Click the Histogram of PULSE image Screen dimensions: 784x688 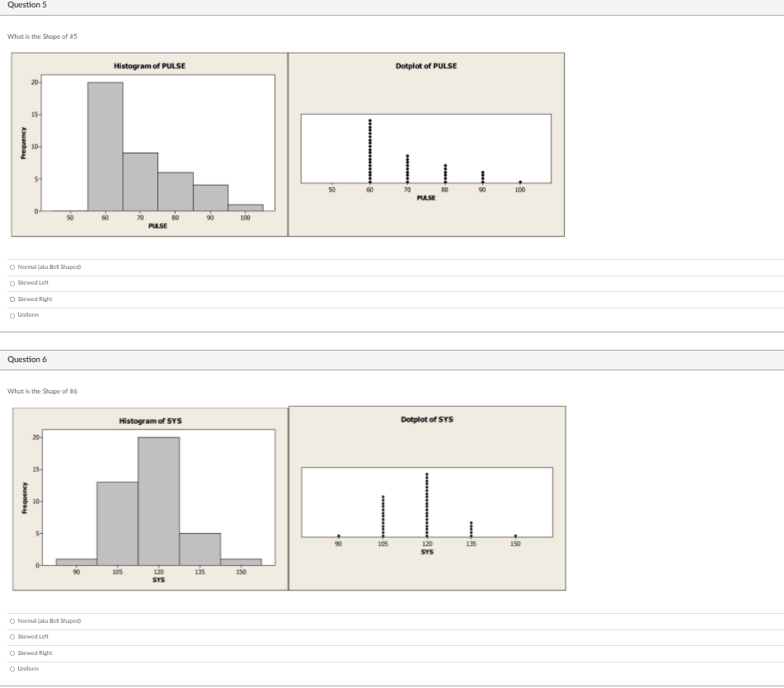[x=148, y=144]
